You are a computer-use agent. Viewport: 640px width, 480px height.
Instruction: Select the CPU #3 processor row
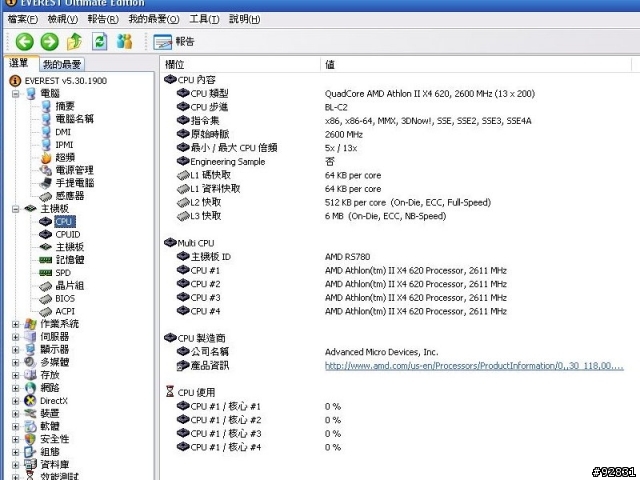pos(341,298)
